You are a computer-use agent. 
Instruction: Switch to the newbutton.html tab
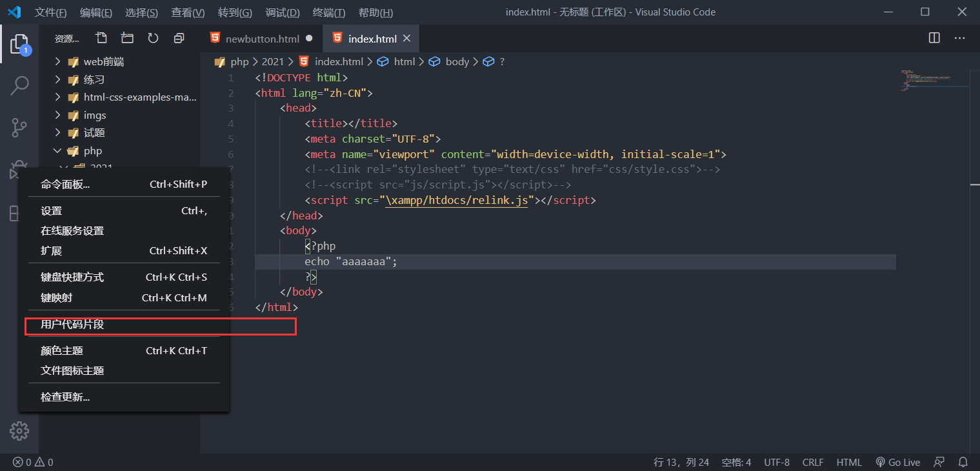(x=262, y=39)
